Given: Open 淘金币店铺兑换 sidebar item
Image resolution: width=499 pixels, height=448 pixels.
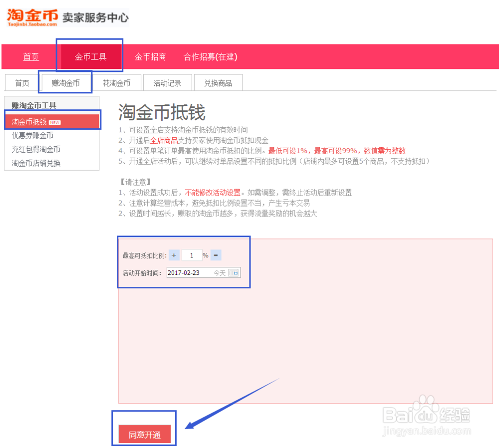Looking at the screenshot, I should tap(36, 163).
